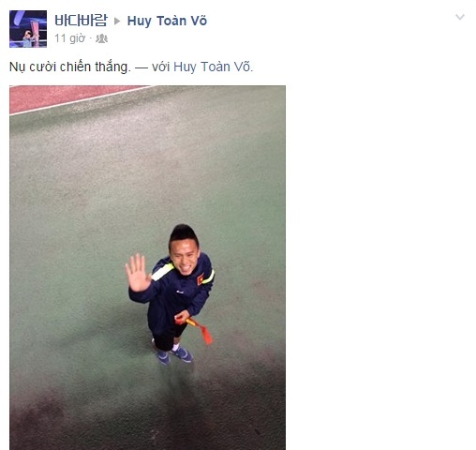476x450 pixels.
Task: Click the white brand logo on jacket chest
Action: pyautogui.click(x=180, y=292)
